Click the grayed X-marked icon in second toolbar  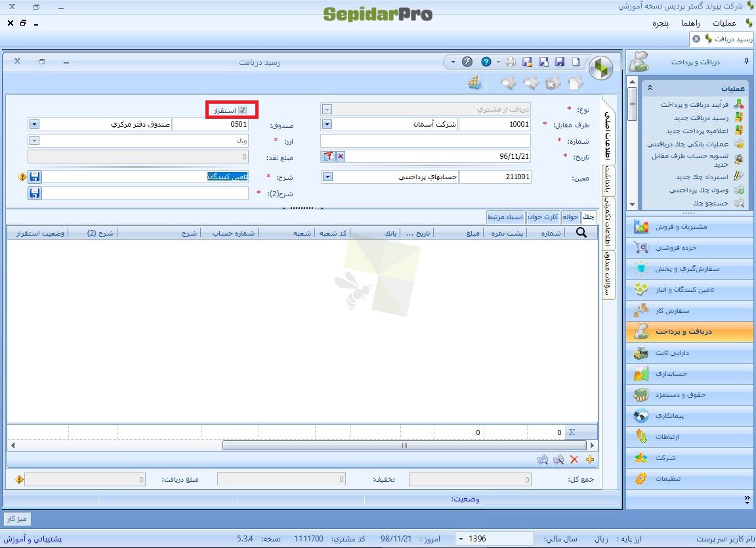click(553, 83)
